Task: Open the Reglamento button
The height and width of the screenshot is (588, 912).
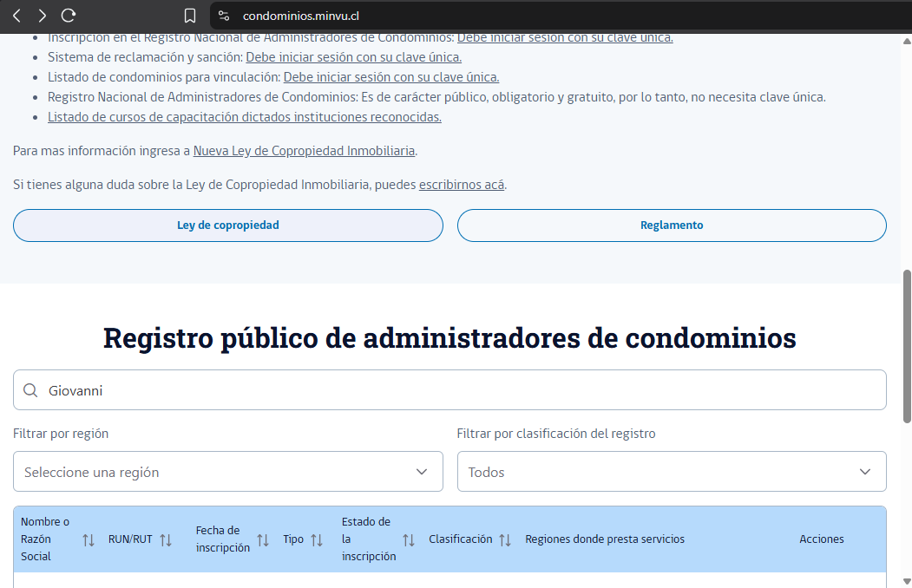Action: pyautogui.click(x=672, y=225)
